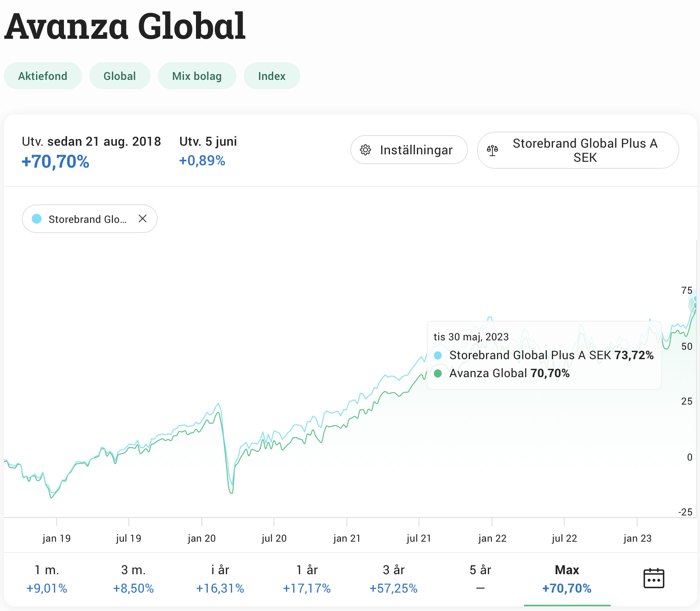Open the calendar date range picker
Viewport: 700px width, 611px height.
(653, 578)
